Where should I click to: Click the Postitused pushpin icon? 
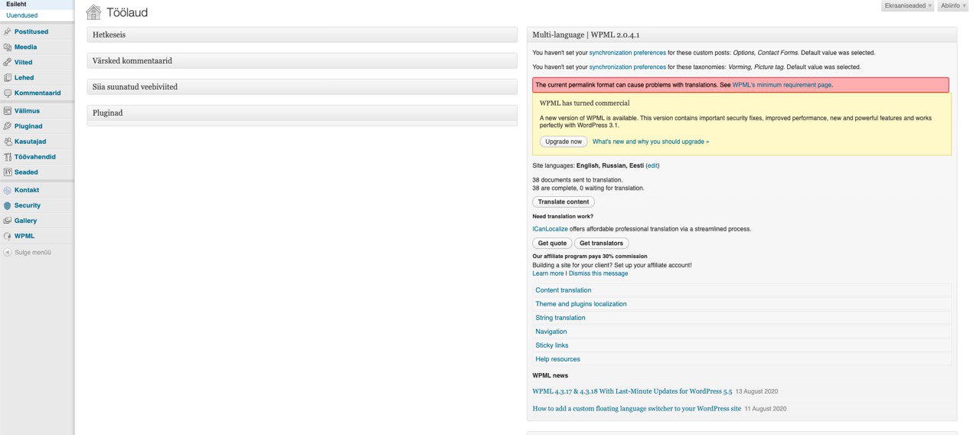click(7, 31)
